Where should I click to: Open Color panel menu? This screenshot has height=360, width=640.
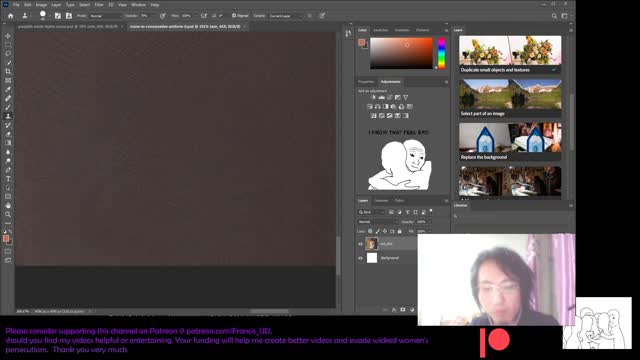pos(446,30)
